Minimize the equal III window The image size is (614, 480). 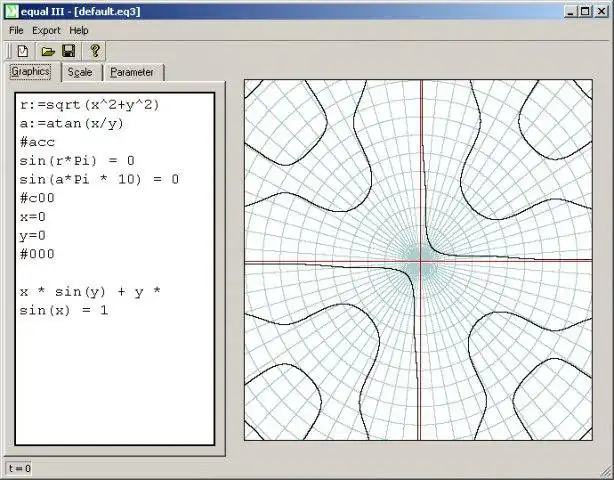pos(571,11)
